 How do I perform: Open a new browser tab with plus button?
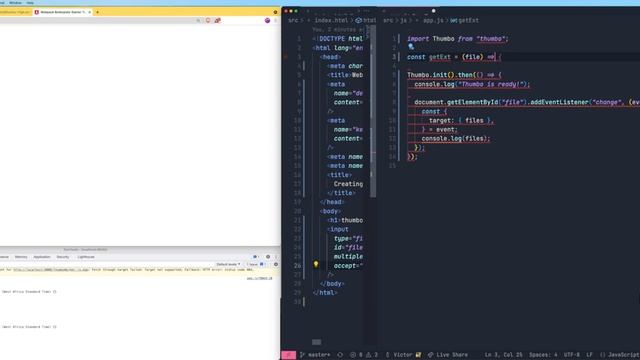(x=97, y=12)
